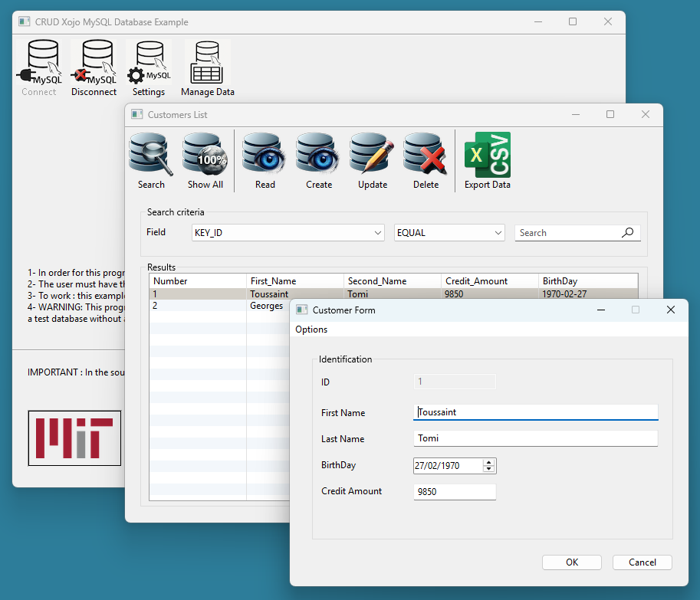
Task: Click the Disconnect MySQL icon
Action: (x=94, y=64)
